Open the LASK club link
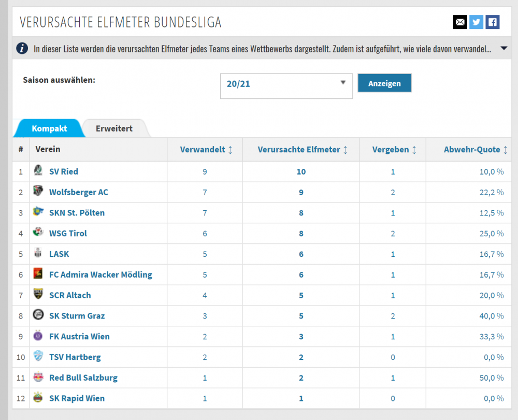Viewport: 518px width, 420px height. pyautogui.click(x=59, y=254)
